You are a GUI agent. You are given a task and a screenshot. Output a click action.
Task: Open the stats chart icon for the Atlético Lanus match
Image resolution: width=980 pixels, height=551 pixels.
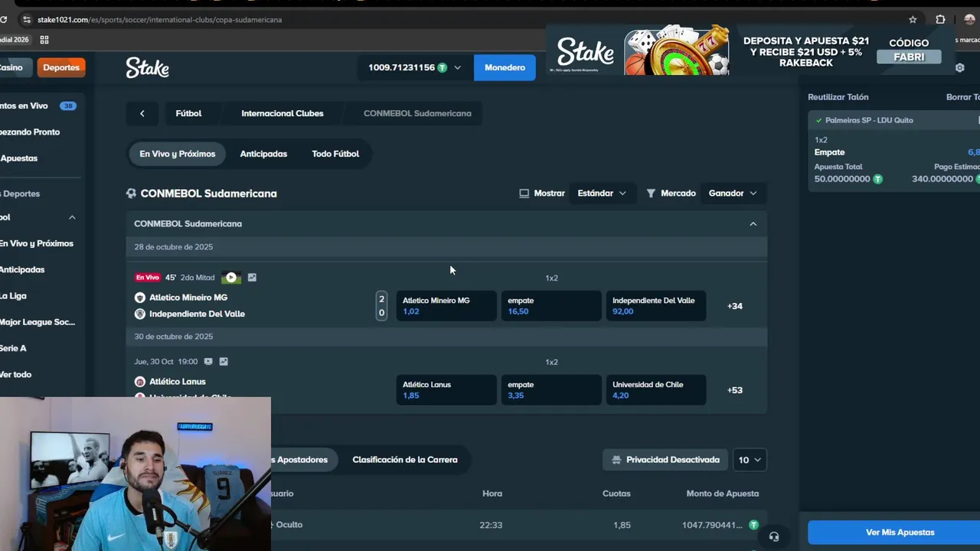[x=224, y=361]
